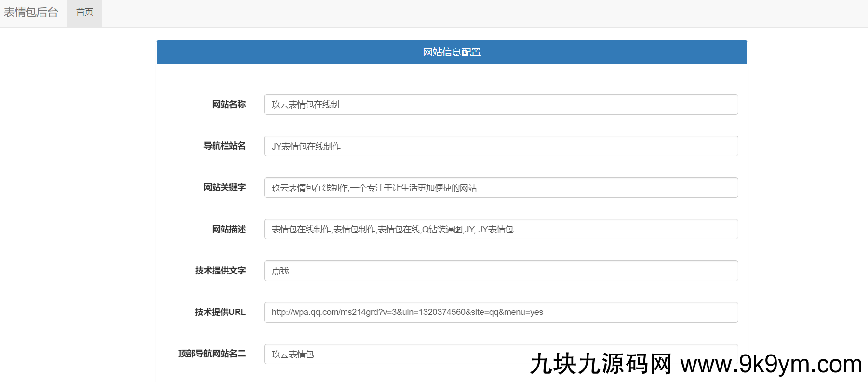Click the 网站描述 label
Image resolution: width=868 pixels, height=382 pixels.
pyautogui.click(x=229, y=229)
